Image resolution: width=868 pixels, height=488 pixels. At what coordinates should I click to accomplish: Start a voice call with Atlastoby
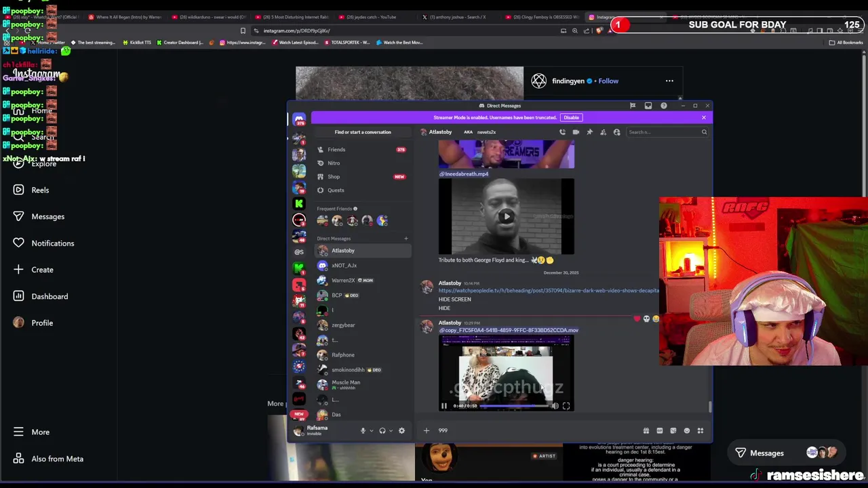tap(562, 132)
